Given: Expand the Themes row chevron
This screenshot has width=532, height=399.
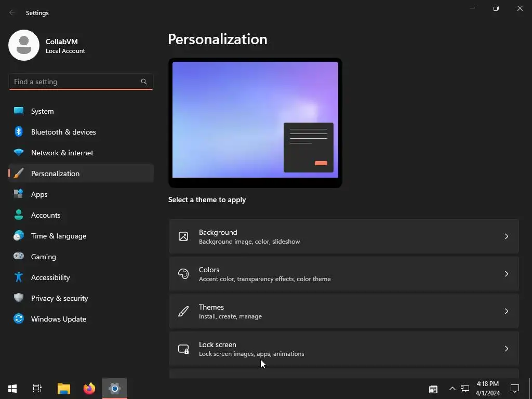Looking at the screenshot, I should pos(506,311).
